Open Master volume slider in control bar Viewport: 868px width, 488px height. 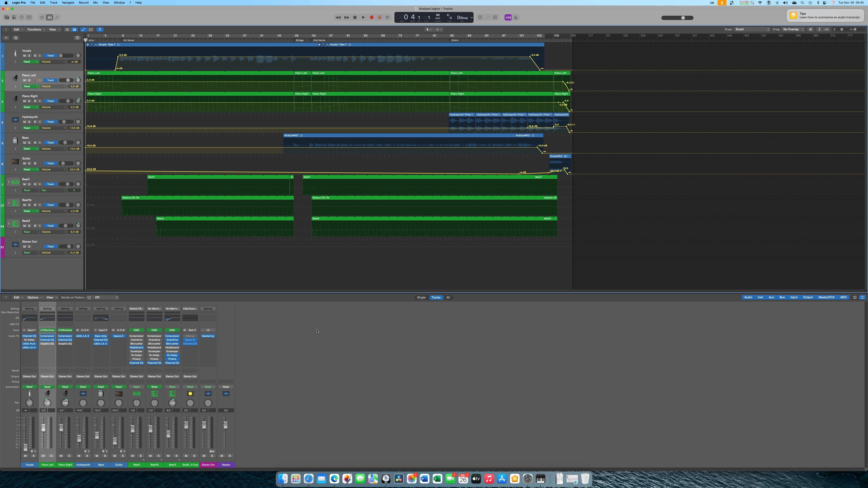[677, 18]
